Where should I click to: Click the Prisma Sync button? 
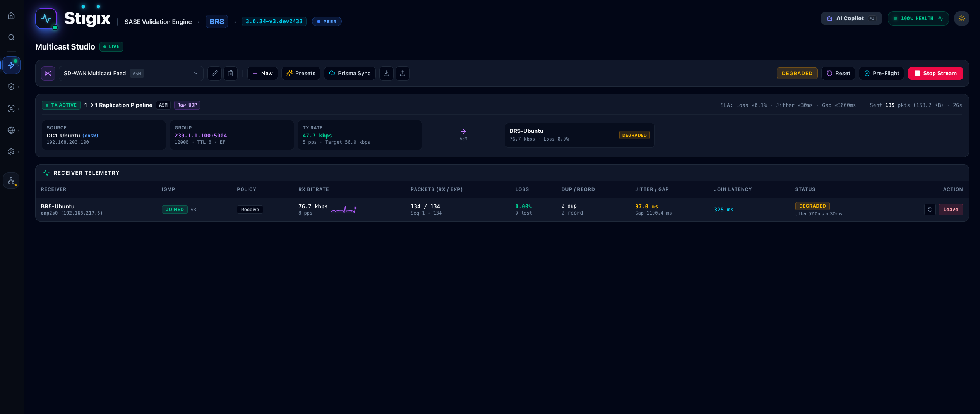pos(350,73)
